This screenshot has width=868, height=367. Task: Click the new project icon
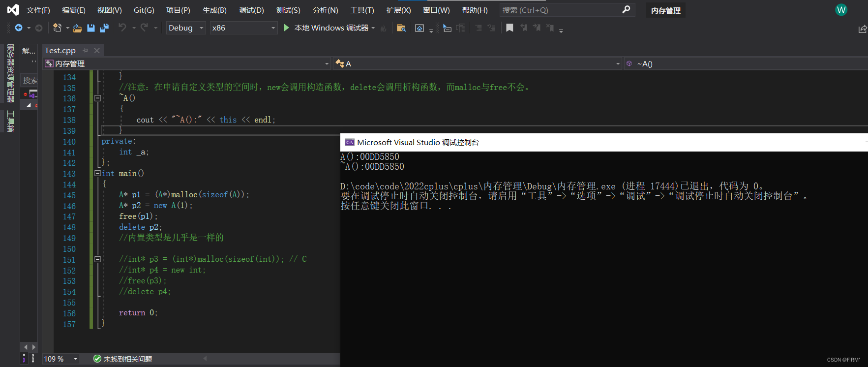57,28
